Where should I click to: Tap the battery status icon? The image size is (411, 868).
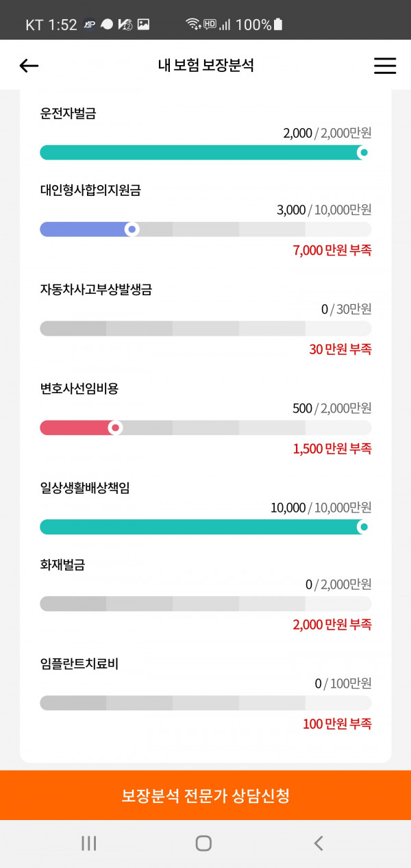tap(277, 25)
